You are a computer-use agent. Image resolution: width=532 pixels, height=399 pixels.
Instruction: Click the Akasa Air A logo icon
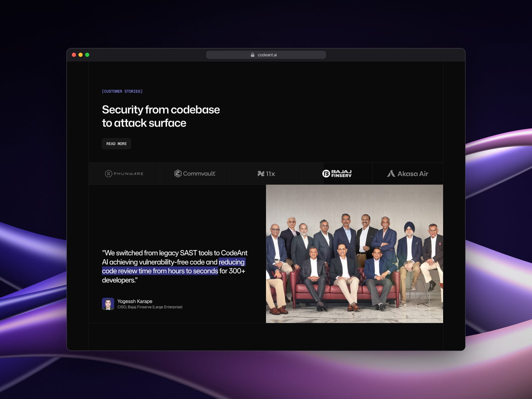[x=391, y=174]
